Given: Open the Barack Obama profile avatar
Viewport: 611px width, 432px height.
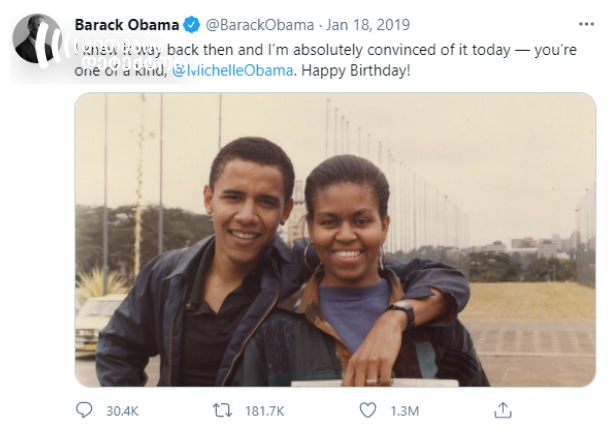Looking at the screenshot, I should pyautogui.click(x=37, y=39).
